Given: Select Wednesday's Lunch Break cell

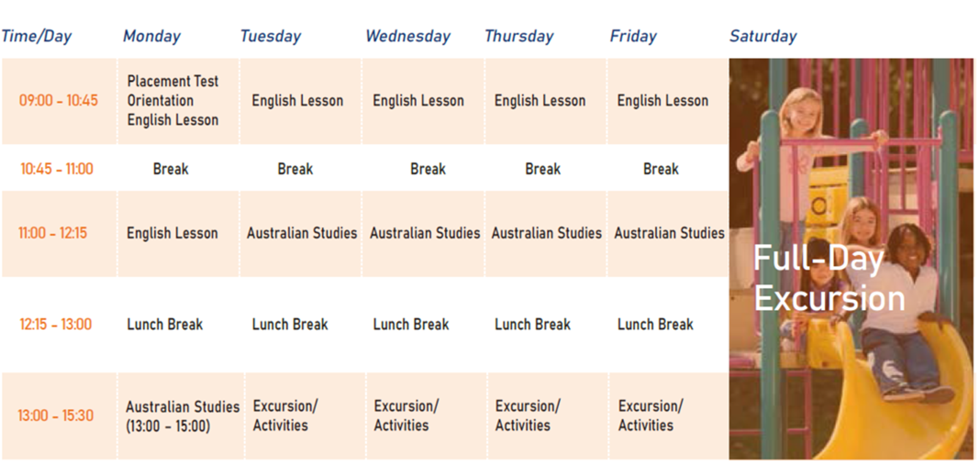Looking at the screenshot, I should pos(411,324).
